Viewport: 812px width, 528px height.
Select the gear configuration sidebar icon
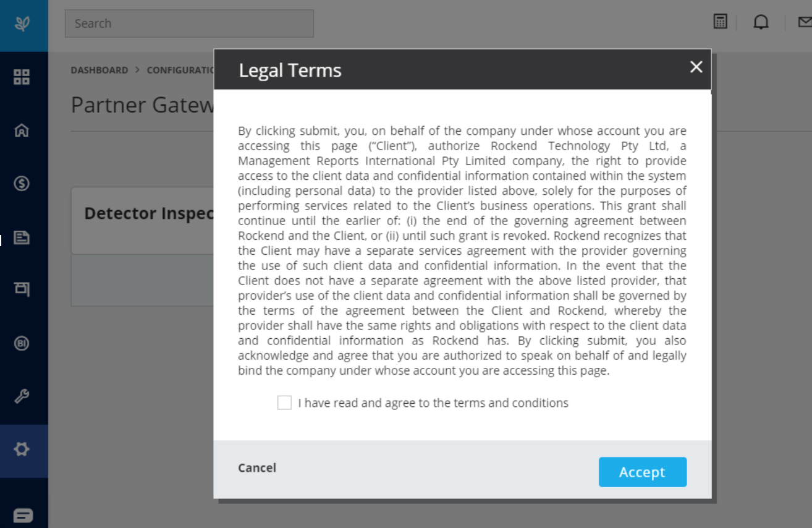tap(22, 449)
